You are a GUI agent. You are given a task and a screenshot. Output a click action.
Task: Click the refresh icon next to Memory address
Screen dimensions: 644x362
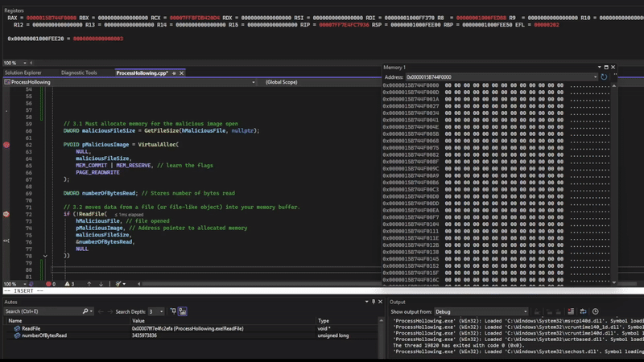coord(604,76)
